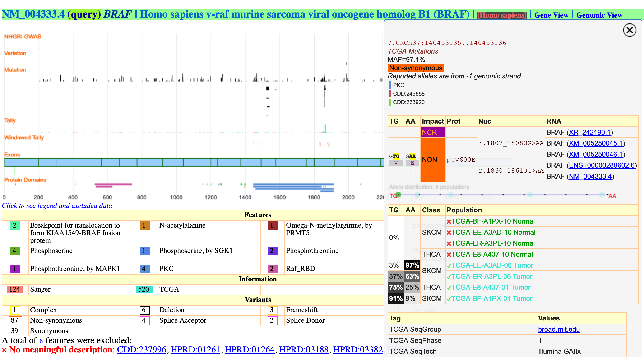Open the ENST00000288602.6 transcript link
The width and height of the screenshot is (644, 357).
pyautogui.click(x=602, y=165)
